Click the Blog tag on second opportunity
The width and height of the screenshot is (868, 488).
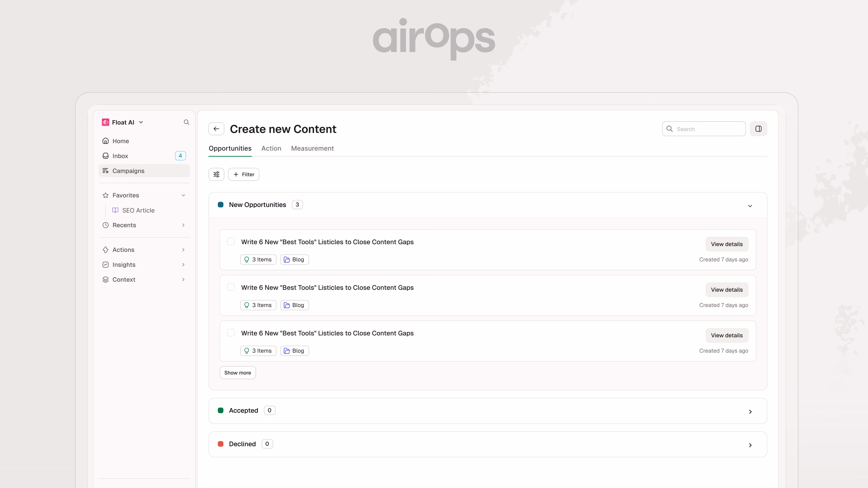click(295, 305)
